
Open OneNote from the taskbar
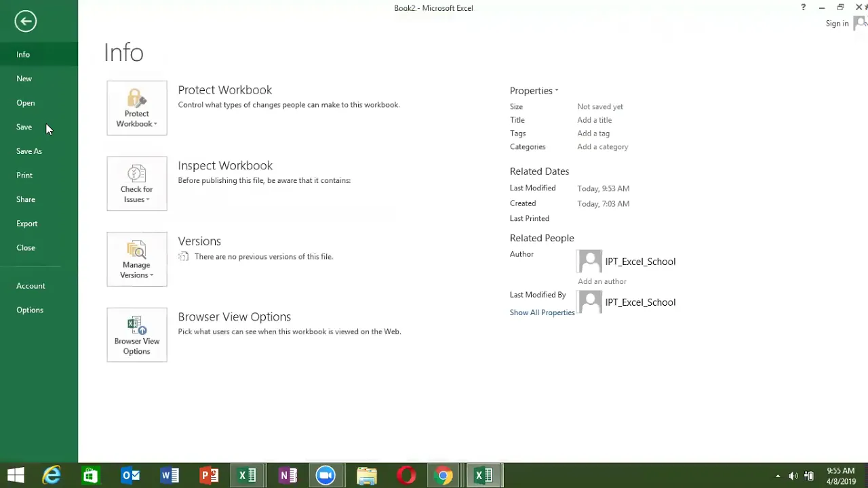pyautogui.click(x=288, y=476)
